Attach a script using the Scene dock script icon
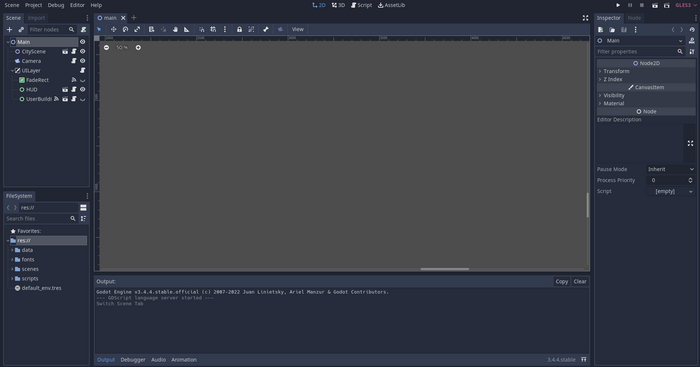The width and height of the screenshot is (700, 367). (x=83, y=29)
